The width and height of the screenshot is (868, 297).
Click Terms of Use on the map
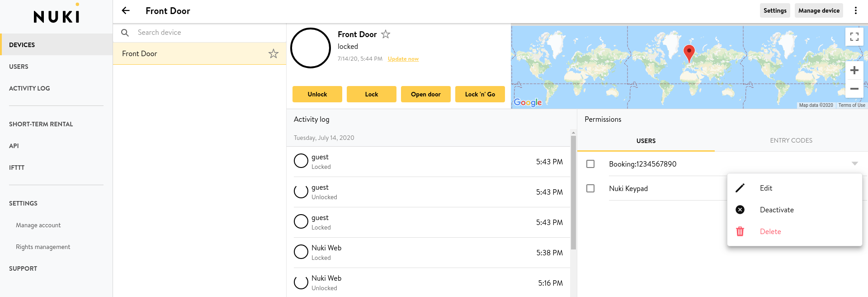coord(852,105)
